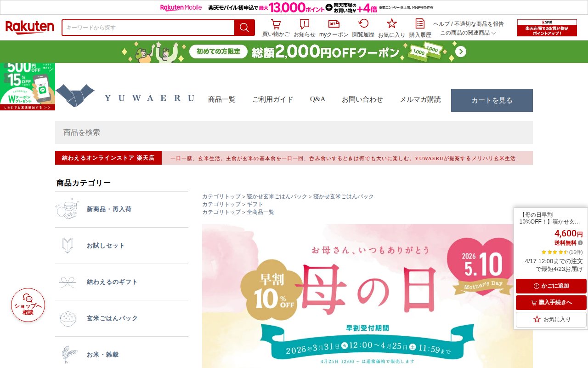The image size is (588, 368).
Task: Open the favorites (お気に入り) star icon
Action: click(391, 24)
